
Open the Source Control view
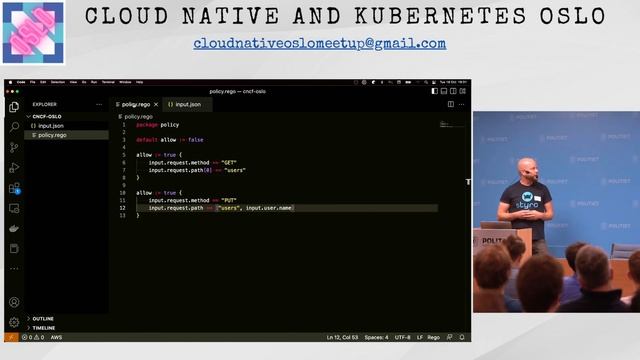(x=14, y=147)
